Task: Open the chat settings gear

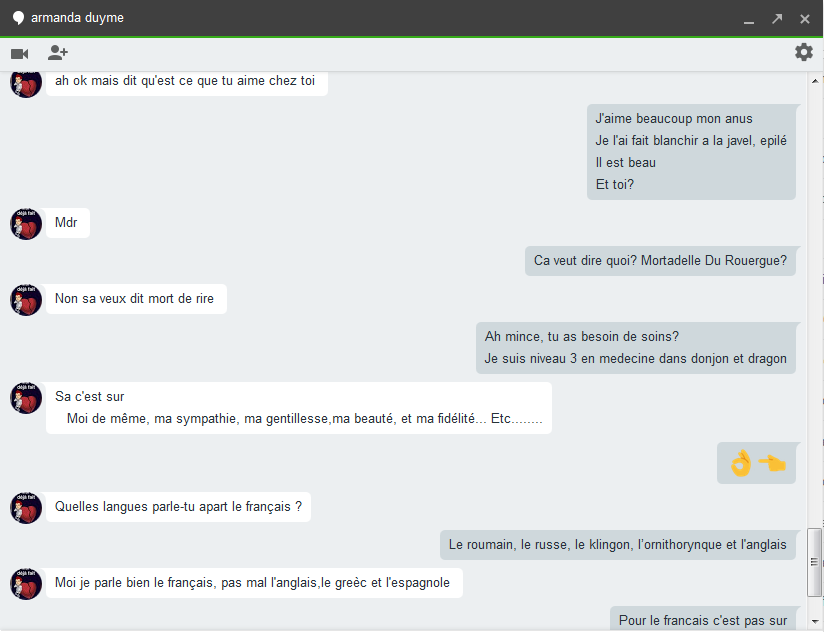Action: 804,52
